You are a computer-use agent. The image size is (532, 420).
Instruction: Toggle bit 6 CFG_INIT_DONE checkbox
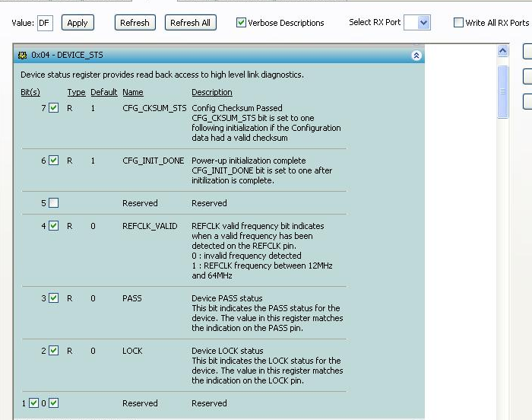(54, 161)
